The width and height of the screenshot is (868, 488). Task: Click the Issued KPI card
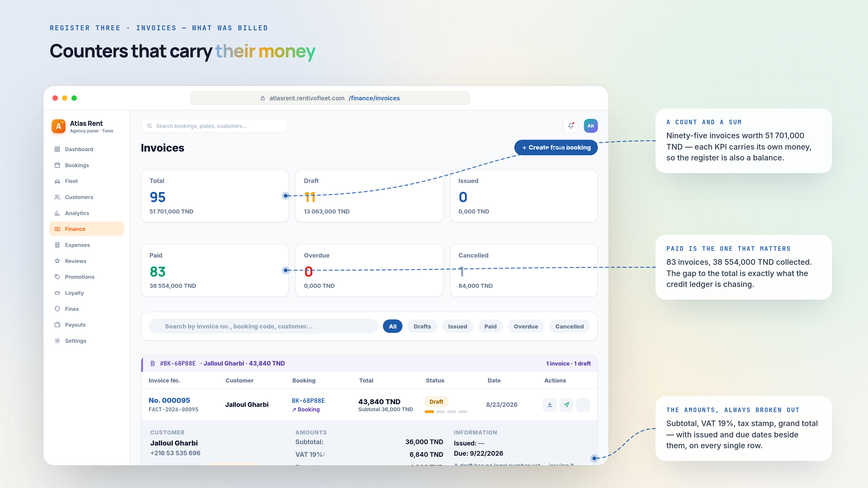point(524,196)
